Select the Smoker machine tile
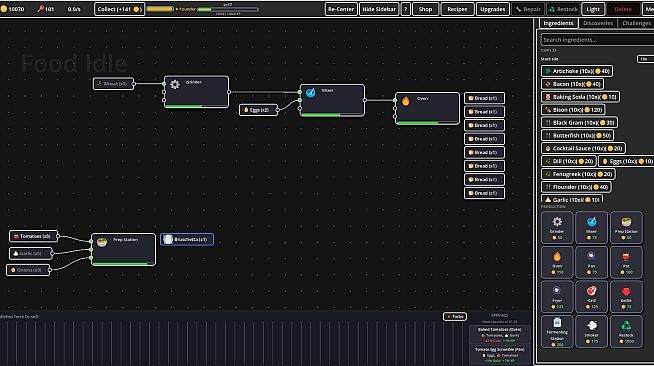The width and height of the screenshot is (654, 366). pos(591,331)
